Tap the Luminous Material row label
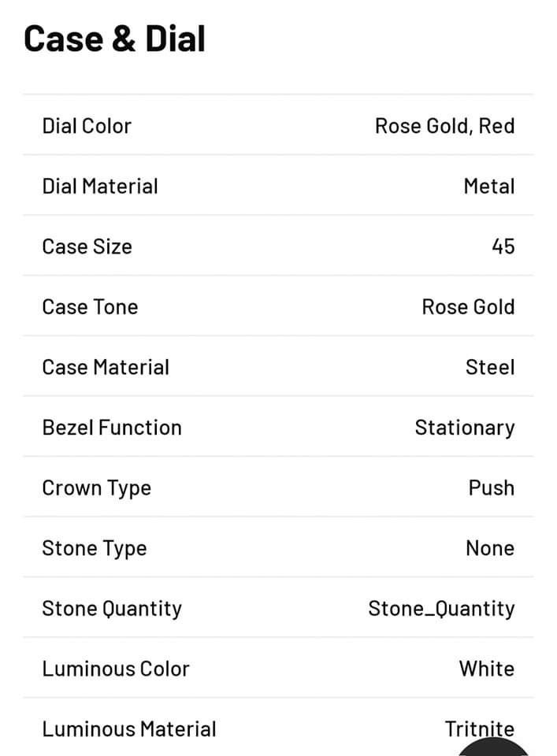This screenshot has width=557, height=756. pos(129,728)
